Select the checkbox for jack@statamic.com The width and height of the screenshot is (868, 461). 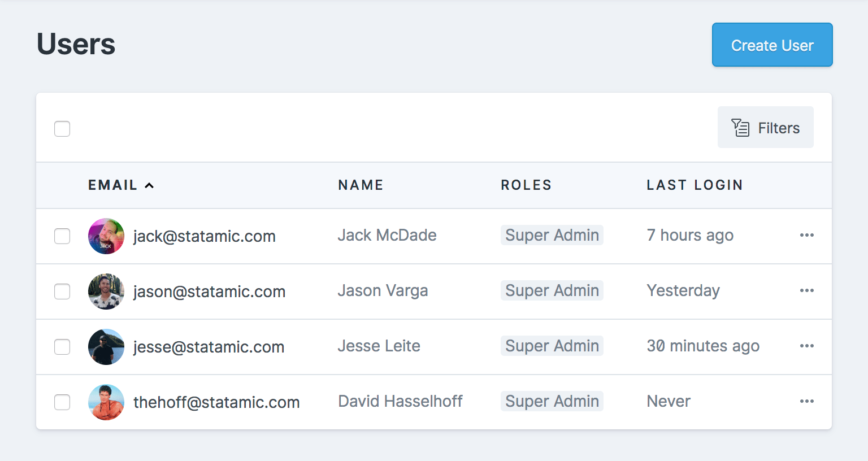[62, 236]
